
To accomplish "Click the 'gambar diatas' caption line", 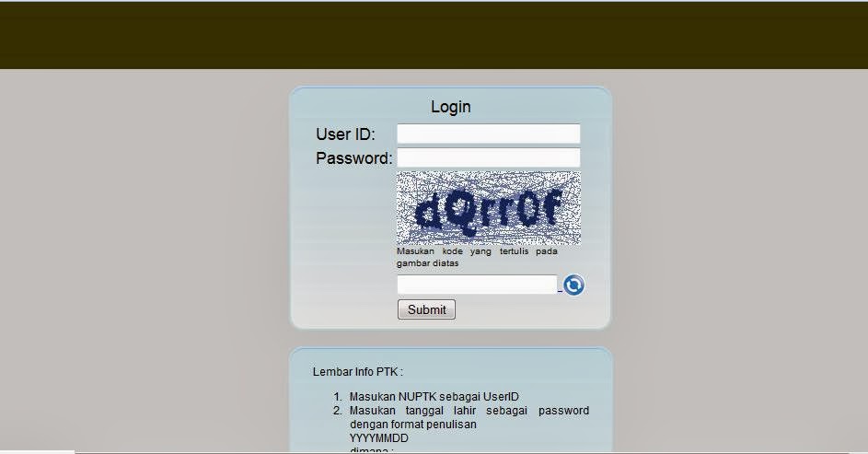I will point(427,263).
